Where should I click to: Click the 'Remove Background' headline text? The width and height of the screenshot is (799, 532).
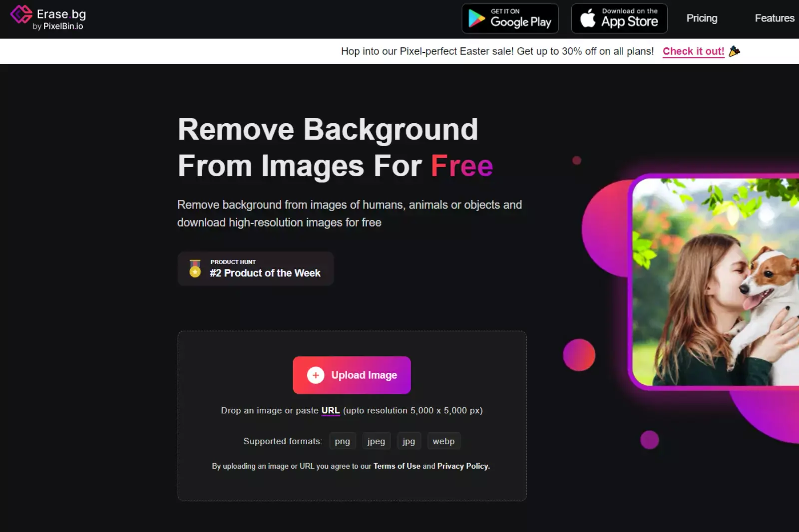click(x=328, y=129)
